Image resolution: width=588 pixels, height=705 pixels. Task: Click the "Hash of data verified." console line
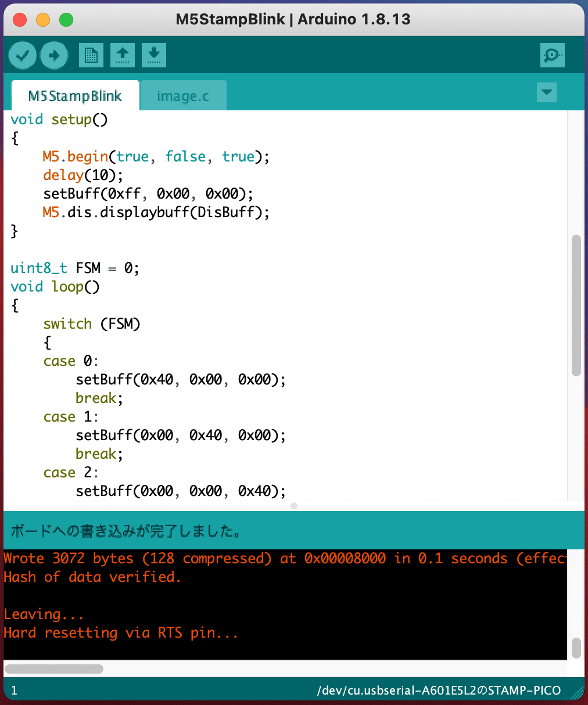[92, 577]
